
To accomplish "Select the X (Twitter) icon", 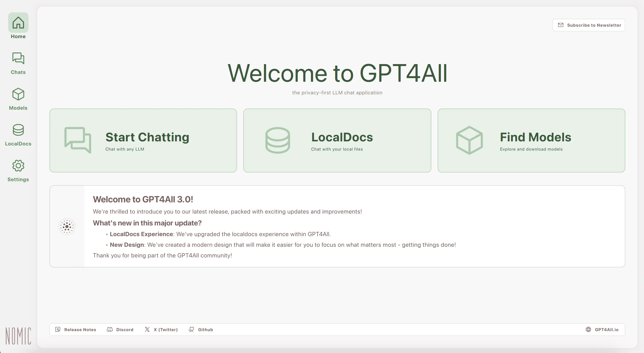I will tap(147, 330).
